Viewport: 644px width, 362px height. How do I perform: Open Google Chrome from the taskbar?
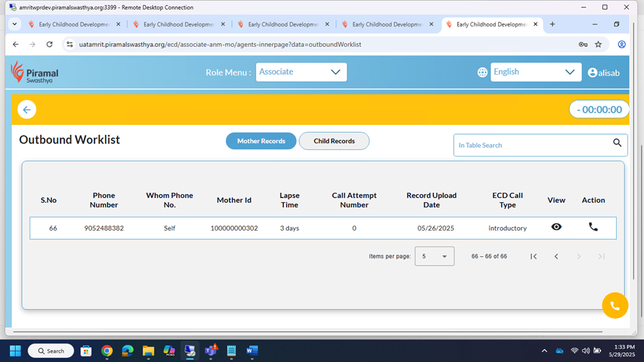click(107, 351)
